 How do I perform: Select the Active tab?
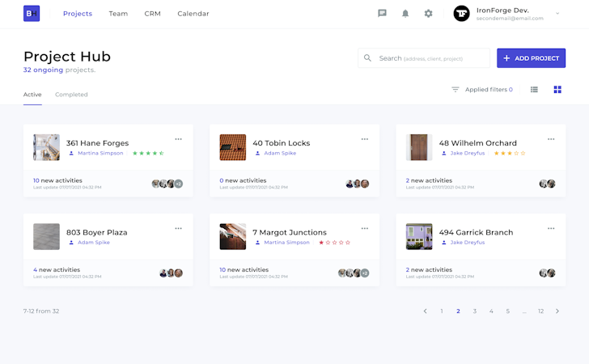pyautogui.click(x=32, y=95)
